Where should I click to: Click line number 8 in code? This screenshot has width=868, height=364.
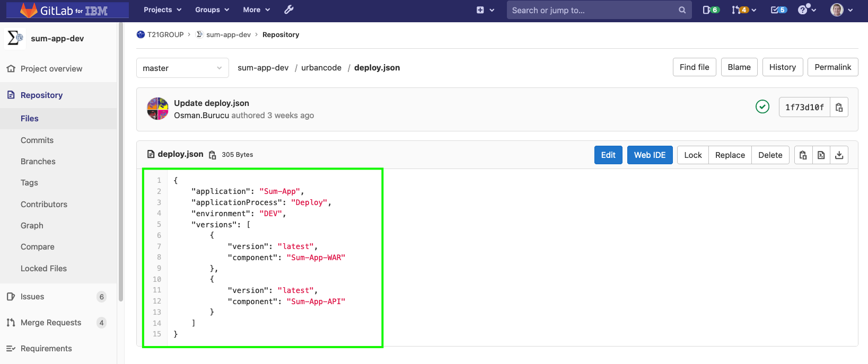coord(159,258)
